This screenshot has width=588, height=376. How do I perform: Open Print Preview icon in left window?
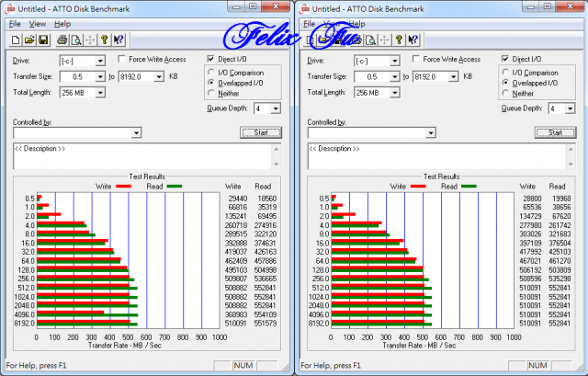coord(76,40)
